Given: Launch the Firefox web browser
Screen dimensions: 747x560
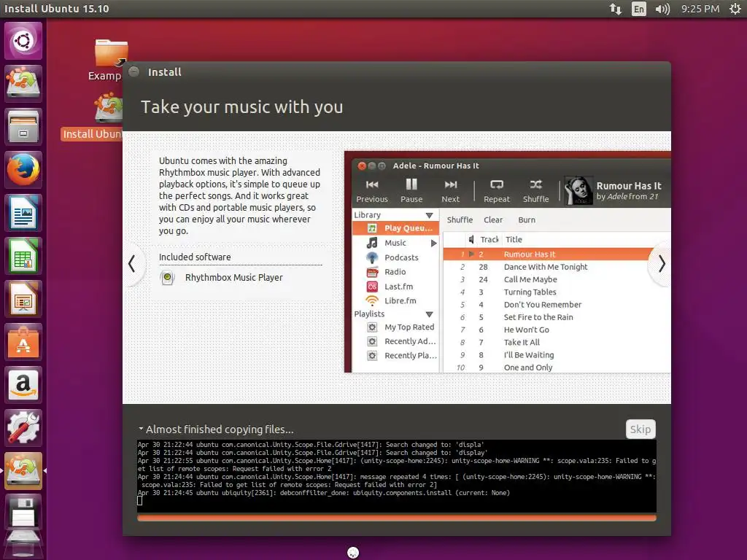Looking at the screenshot, I should click(x=23, y=169).
